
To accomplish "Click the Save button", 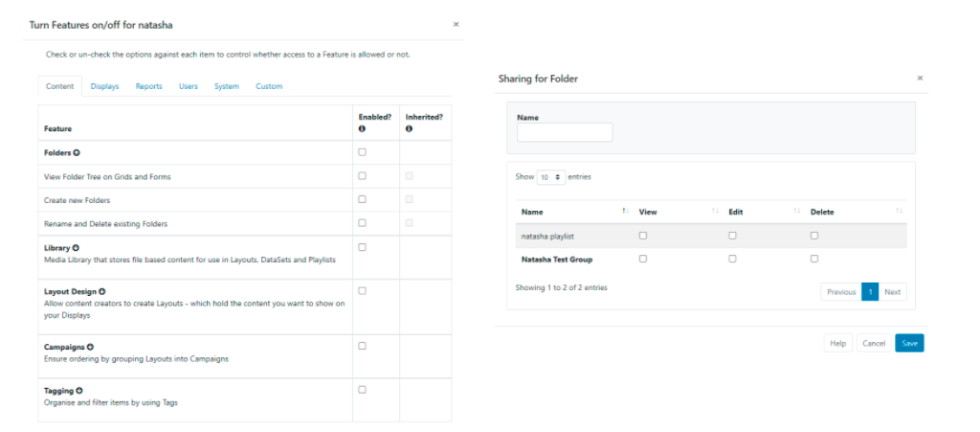I will 909,343.
